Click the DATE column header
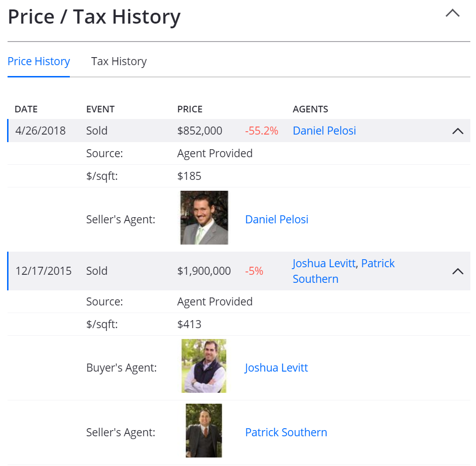 coord(26,109)
